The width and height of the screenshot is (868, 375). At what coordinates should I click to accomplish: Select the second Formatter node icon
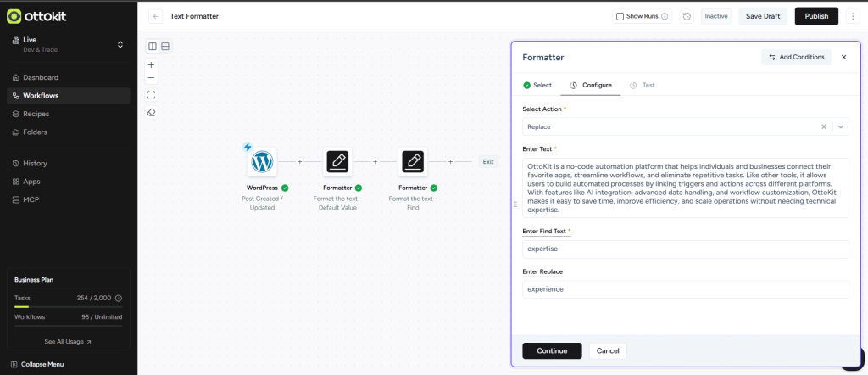pyautogui.click(x=413, y=160)
